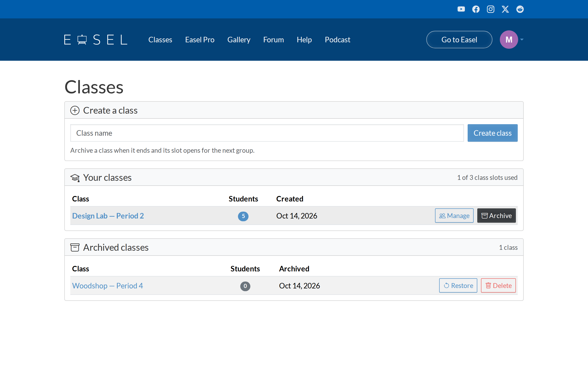Image resolution: width=588 pixels, height=368 pixels.
Task: Click the student count badge showing 0
Action: click(x=245, y=286)
